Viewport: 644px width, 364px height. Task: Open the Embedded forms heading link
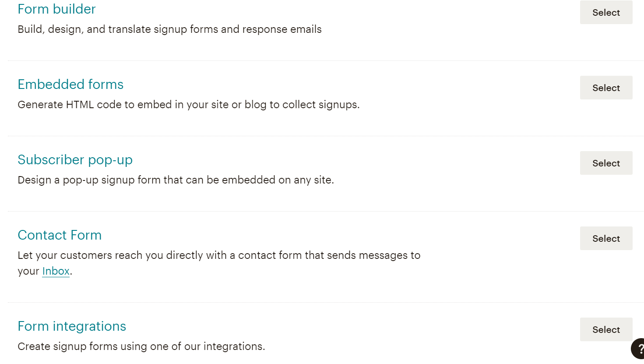tap(70, 84)
